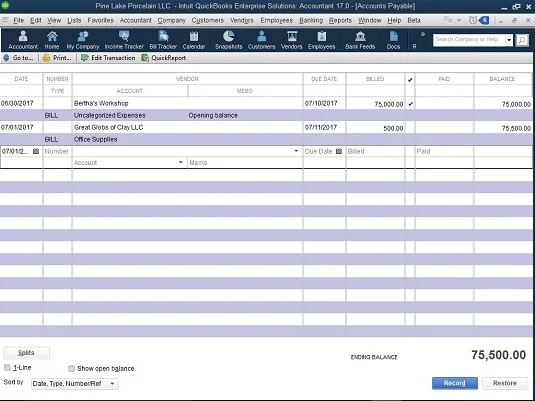Click the Print... toolbar button
The height and width of the screenshot is (401, 535).
click(x=57, y=58)
